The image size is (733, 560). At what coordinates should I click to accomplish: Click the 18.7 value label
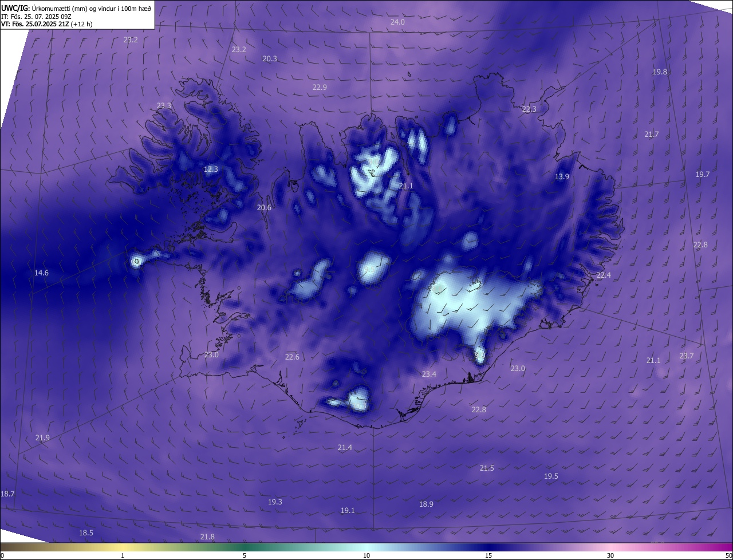tap(7, 493)
